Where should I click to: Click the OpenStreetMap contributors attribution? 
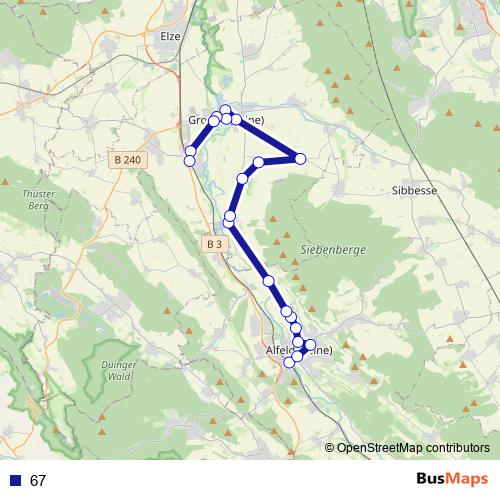point(407,448)
